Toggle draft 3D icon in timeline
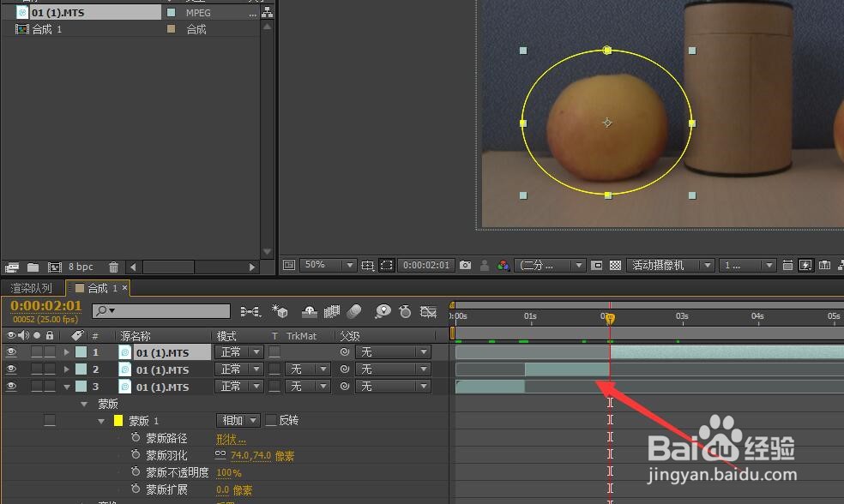Image resolution: width=844 pixels, height=504 pixels. 280,311
